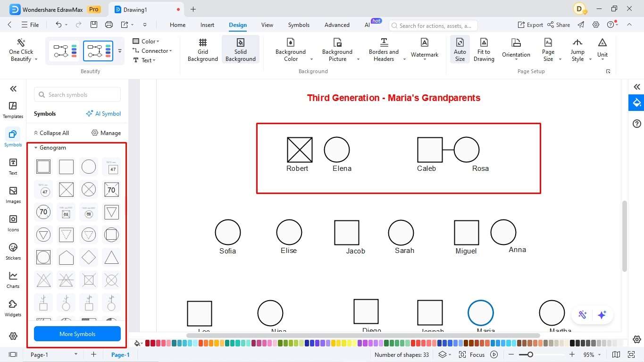Open the Orientation options
The image size is (644, 362).
point(516,49)
